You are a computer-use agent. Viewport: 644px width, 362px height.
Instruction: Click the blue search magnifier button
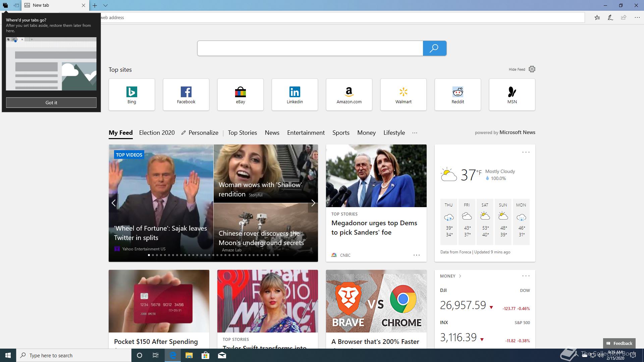[x=434, y=48]
